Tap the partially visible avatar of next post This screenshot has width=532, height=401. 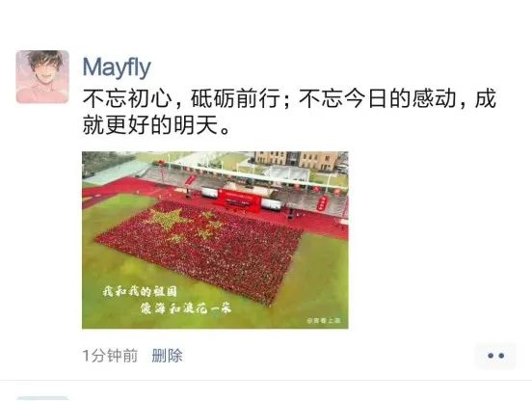42,398
